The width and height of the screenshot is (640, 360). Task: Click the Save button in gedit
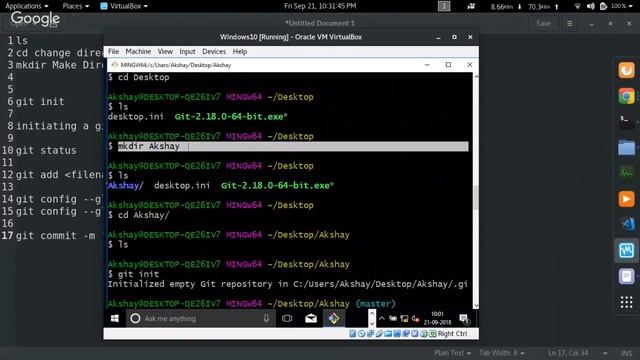click(x=543, y=24)
